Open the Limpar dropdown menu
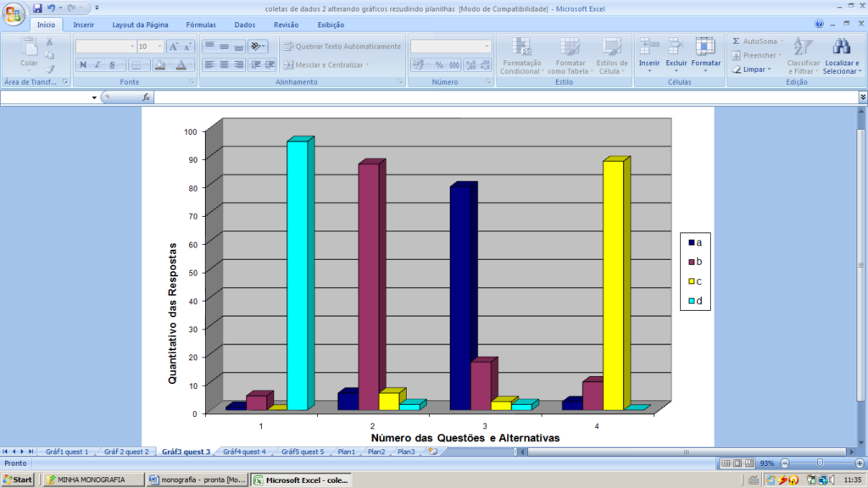This screenshot has height=488, width=868. pos(757,69)
